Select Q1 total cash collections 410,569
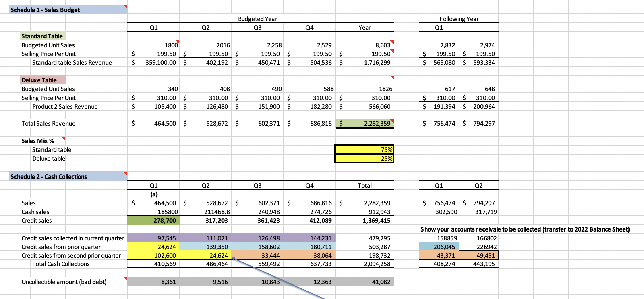The image size is (644, 299). [x=154, y=264]
